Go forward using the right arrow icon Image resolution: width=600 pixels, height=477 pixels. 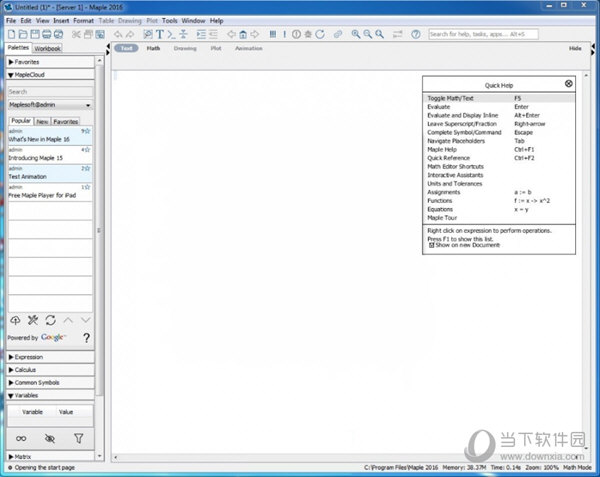pos(254,34)
